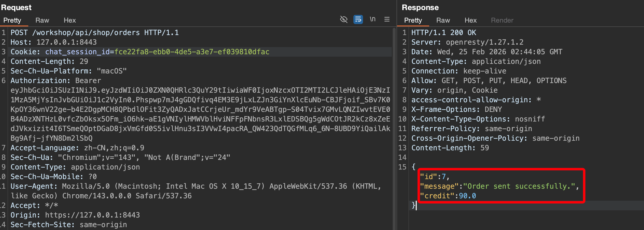Click the response id value 7
The image size is (644, 230).
coord(444,177)
